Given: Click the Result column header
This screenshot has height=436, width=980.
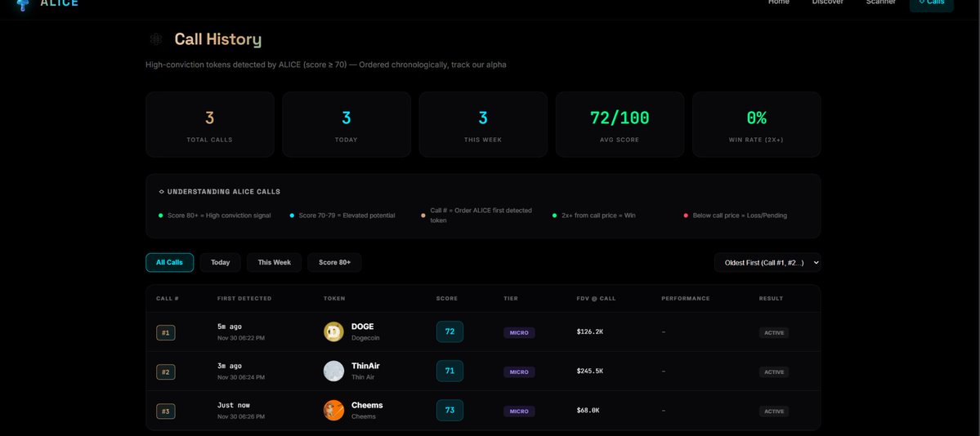Looking at the screenshot, I should [x=772, y=299].
